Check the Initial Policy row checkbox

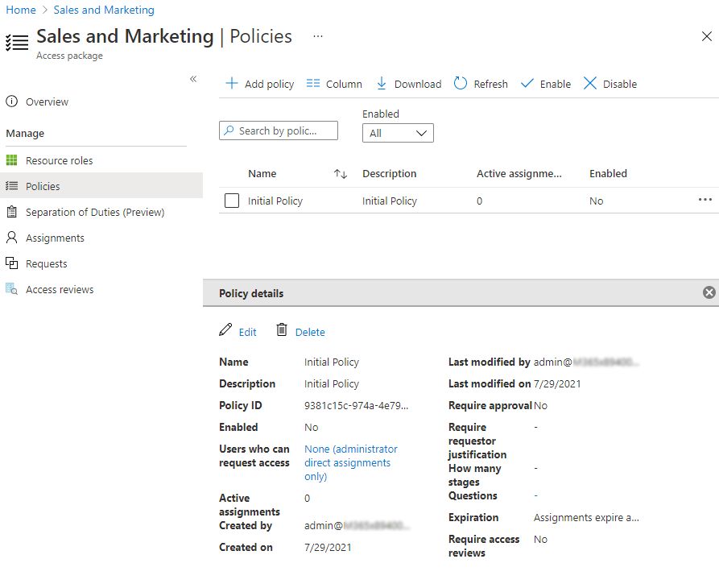click(232, 201)
